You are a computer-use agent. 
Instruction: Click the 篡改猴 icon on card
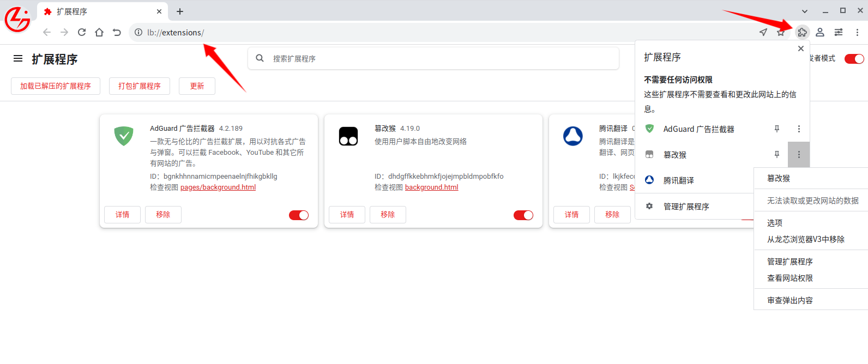pos(348,136)
